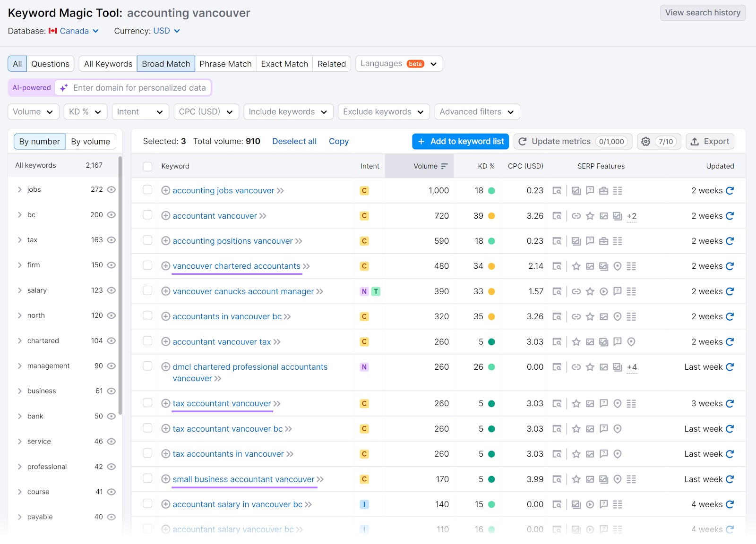The image size is (756, 544).
Task: Open the Volume filter dropdown
Action: click(x=33, y=111)
